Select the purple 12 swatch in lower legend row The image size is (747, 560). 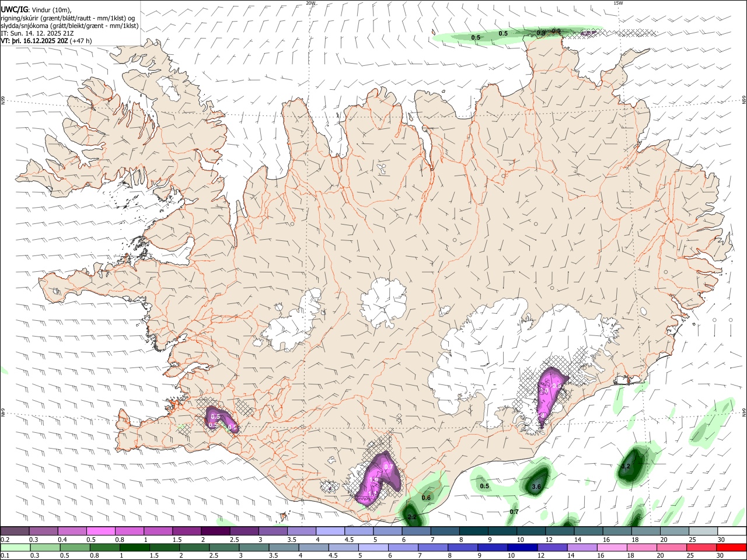[551, 547]
